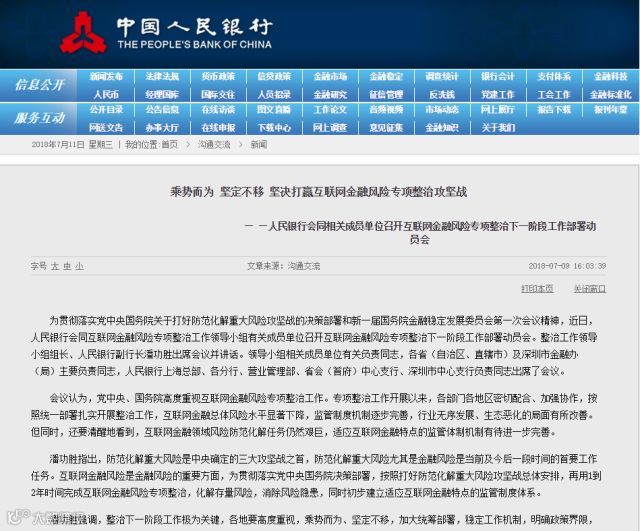
Task: Choose 在线申报 from the navigation
Action: pyautogui.click(x=218, y=128)
